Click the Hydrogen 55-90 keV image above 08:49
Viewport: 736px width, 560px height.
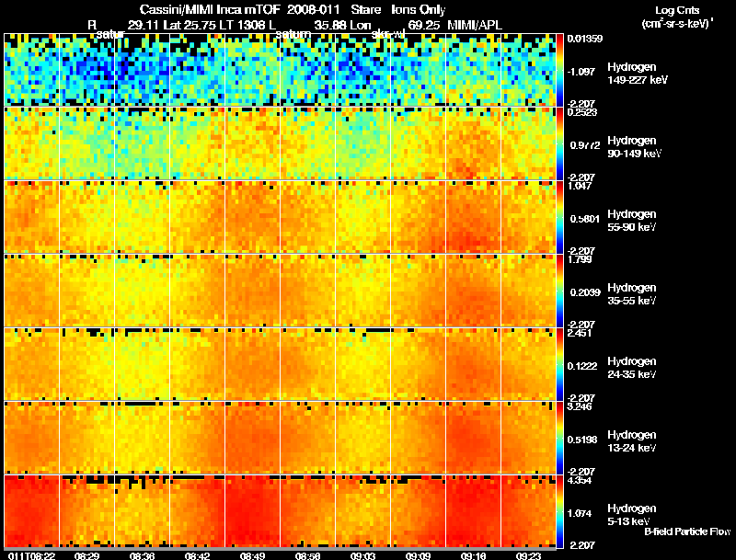252,217
